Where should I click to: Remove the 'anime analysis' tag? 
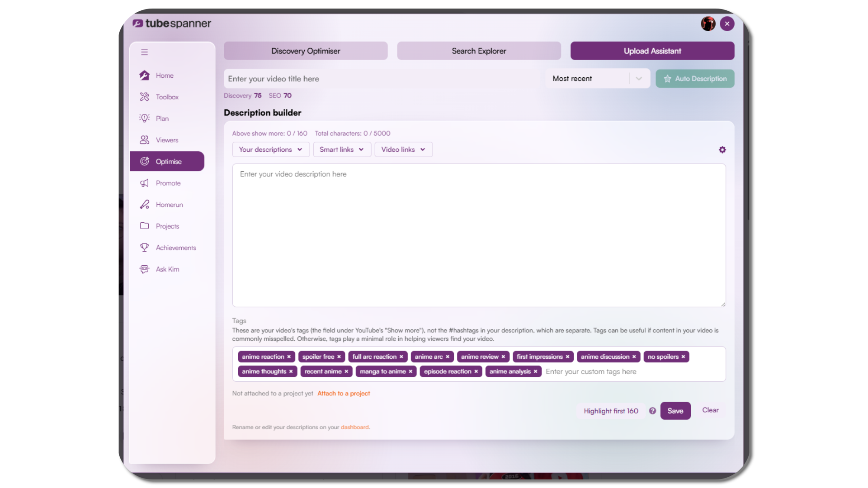click(535, 371)
